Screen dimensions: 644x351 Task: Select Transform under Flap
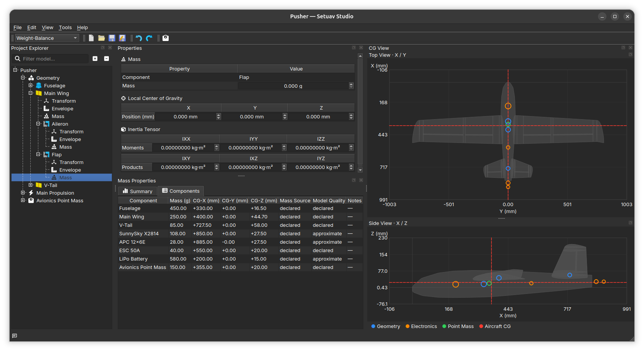(71, 162)
